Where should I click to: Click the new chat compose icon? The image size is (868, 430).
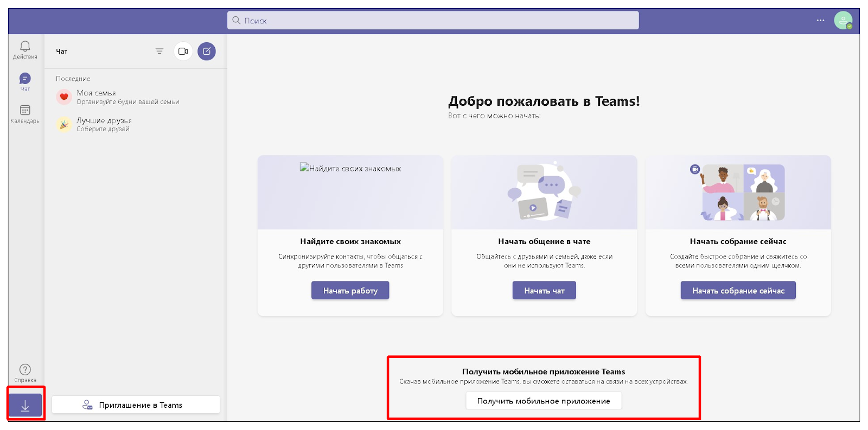pyautogui.click(x=207, y=52)
